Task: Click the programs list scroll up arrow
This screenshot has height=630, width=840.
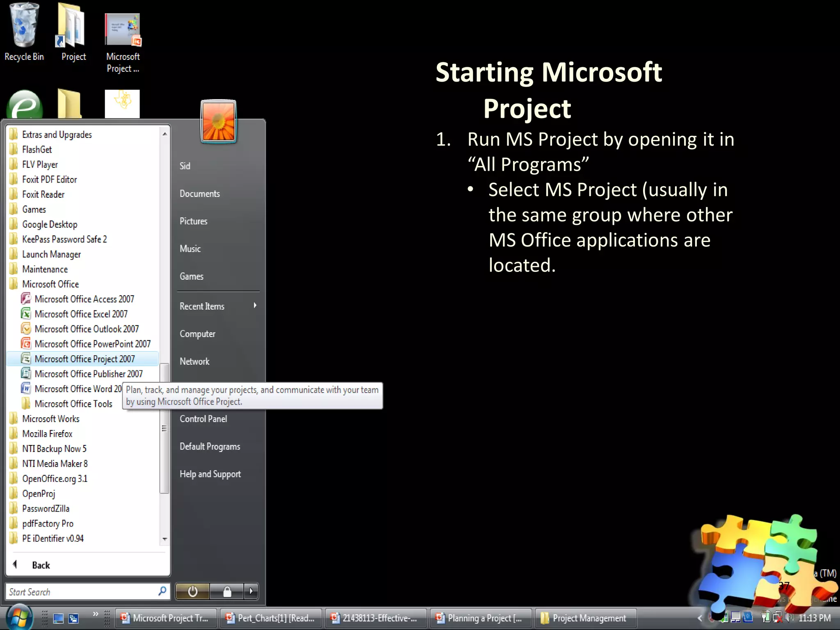Action: [x=164, y=134]
